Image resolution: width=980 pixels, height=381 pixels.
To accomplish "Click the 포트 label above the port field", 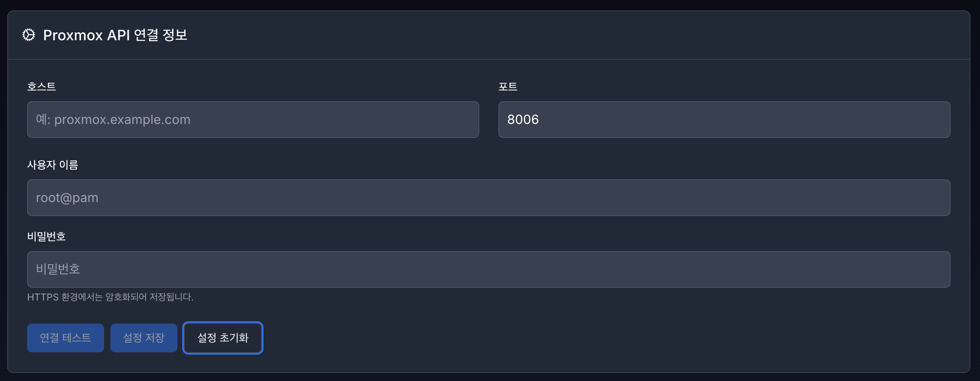I will (x=508, y=86).
